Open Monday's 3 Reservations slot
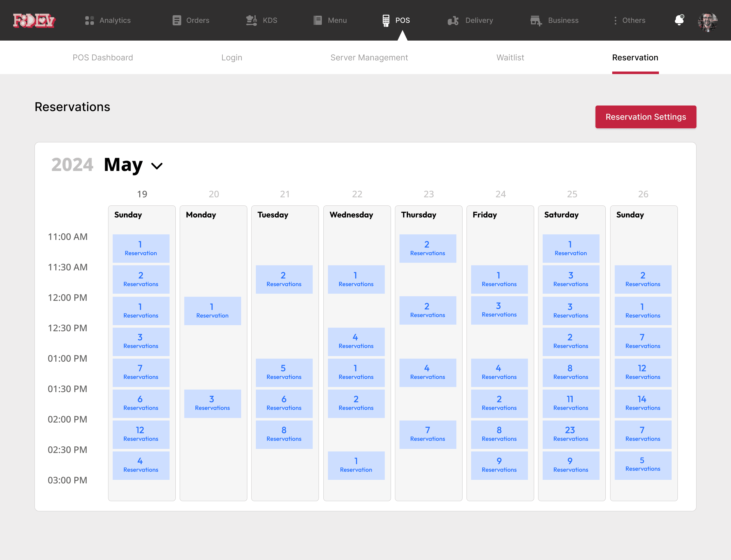The height and width of the screenshot is (560, 731). [212, 403]
